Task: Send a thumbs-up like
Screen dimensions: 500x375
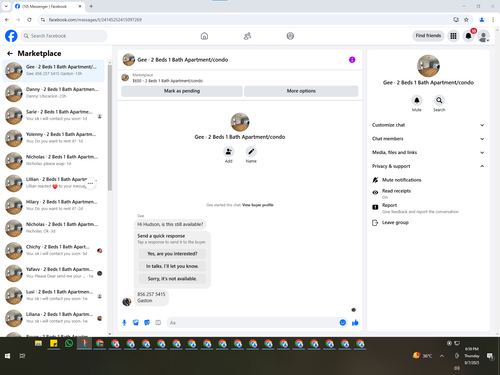Action: (355, 322)
